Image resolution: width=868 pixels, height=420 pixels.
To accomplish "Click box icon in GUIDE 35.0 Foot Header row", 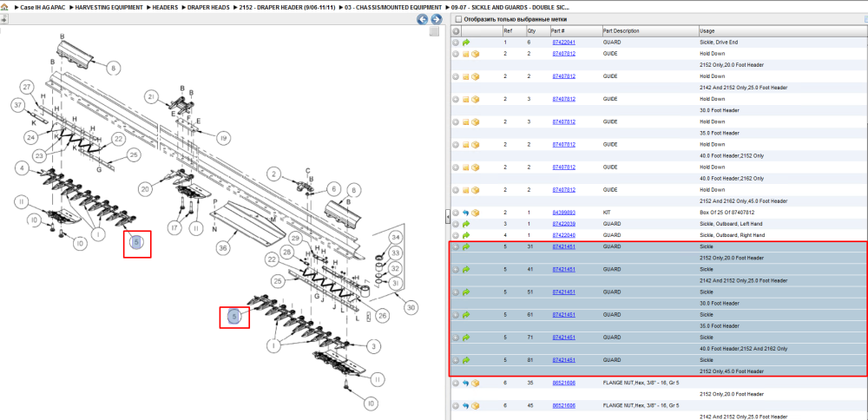I will (475, 121).
